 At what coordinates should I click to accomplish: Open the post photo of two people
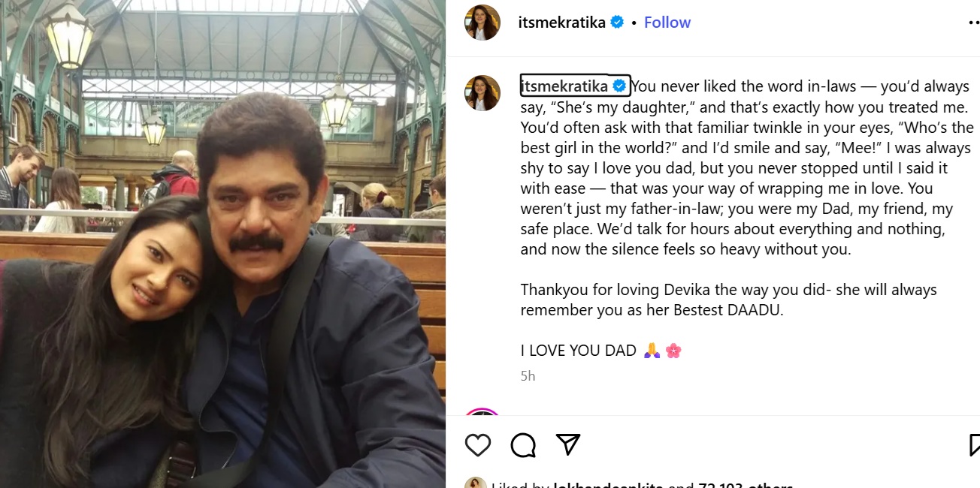tap(222, 244)
